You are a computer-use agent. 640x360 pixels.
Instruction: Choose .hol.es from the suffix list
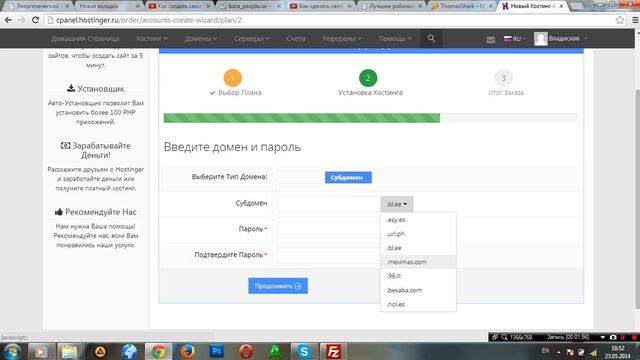click(x=418, y=304)
